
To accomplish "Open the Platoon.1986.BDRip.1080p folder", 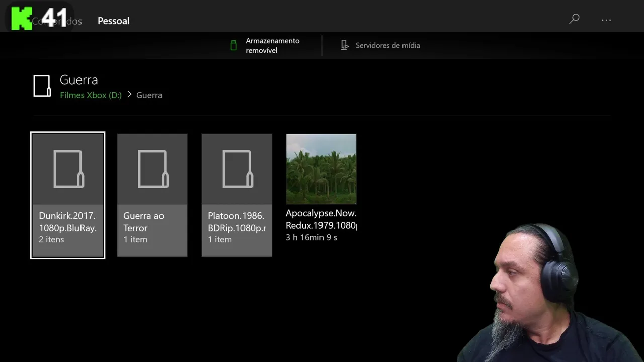I will pyautogui.click(x=237, y=196).
